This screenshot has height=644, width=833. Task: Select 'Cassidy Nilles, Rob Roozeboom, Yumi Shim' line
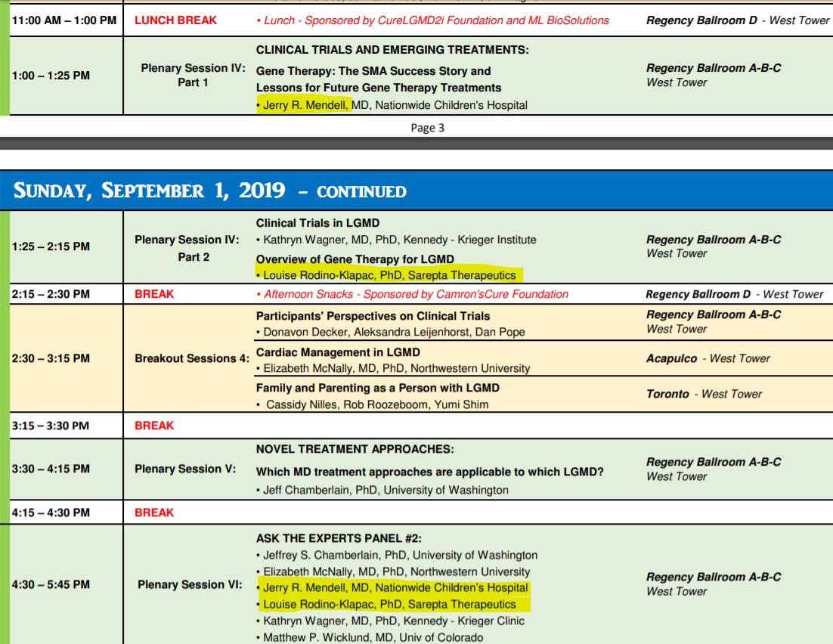373,405
